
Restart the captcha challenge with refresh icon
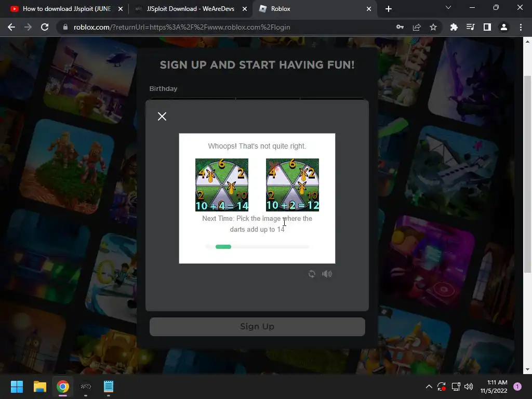tap(312, 274)
